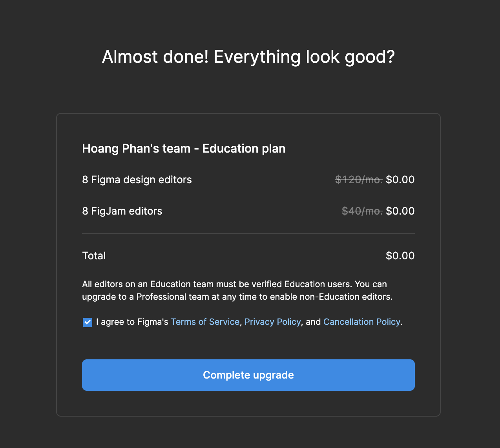Click the Hoang Phan's team Education plan title
Screen dimensions: 500x448
(x=184, y=149)
